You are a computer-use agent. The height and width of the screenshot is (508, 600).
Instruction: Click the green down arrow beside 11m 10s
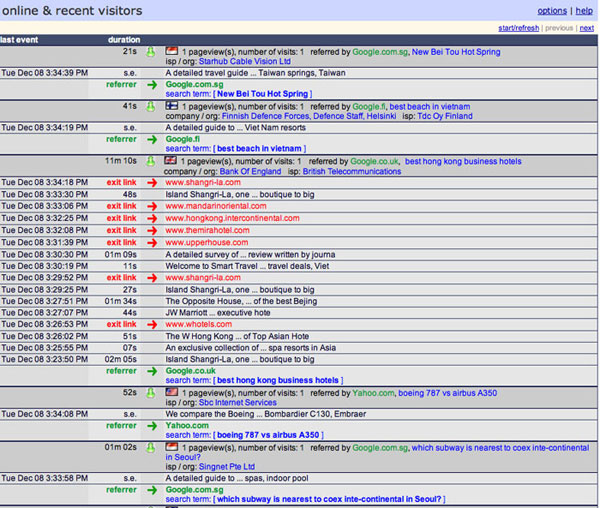[149, 160]
